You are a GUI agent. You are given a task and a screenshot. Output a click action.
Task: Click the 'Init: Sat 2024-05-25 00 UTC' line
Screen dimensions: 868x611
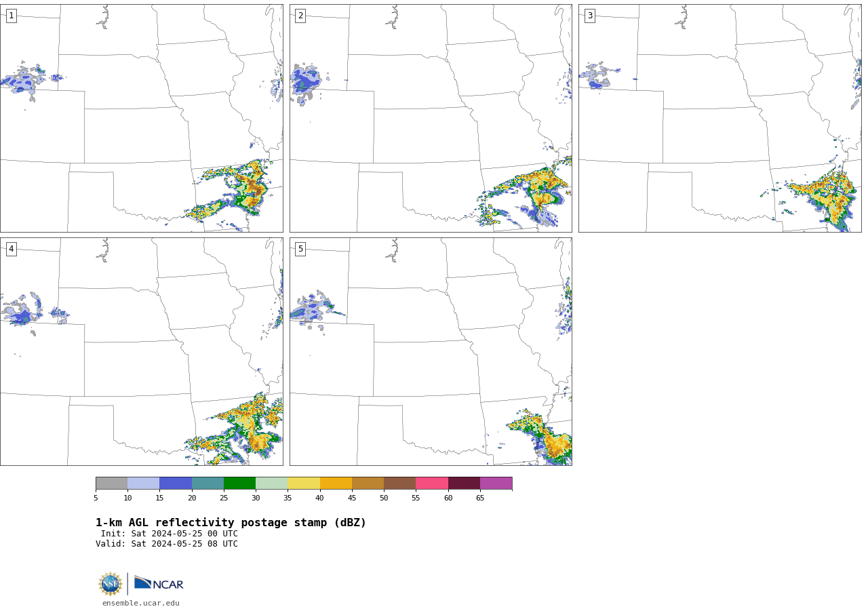[x=170, y=534]
